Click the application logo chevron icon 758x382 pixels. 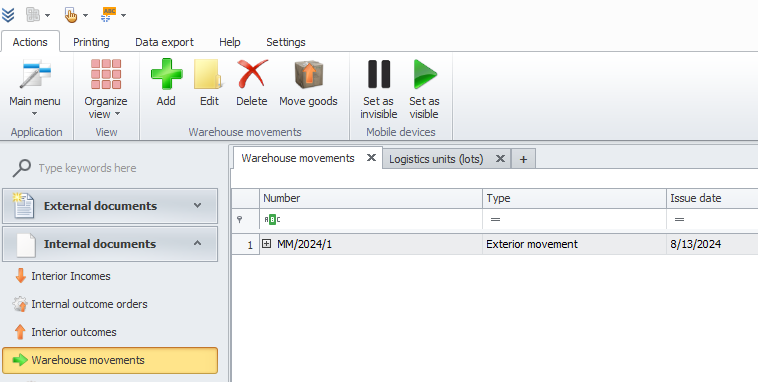pos(8,15)
